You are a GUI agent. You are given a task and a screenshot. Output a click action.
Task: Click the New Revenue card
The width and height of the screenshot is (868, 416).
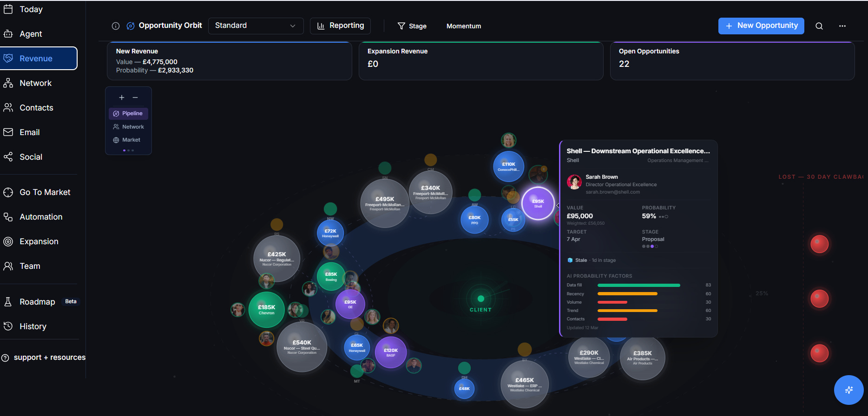pyautogui.click(x=230, y=61)
